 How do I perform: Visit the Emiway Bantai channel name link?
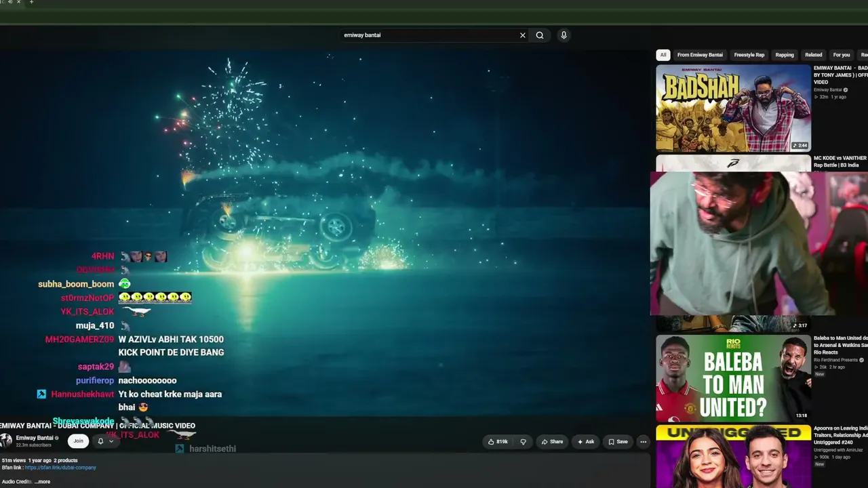35,438
